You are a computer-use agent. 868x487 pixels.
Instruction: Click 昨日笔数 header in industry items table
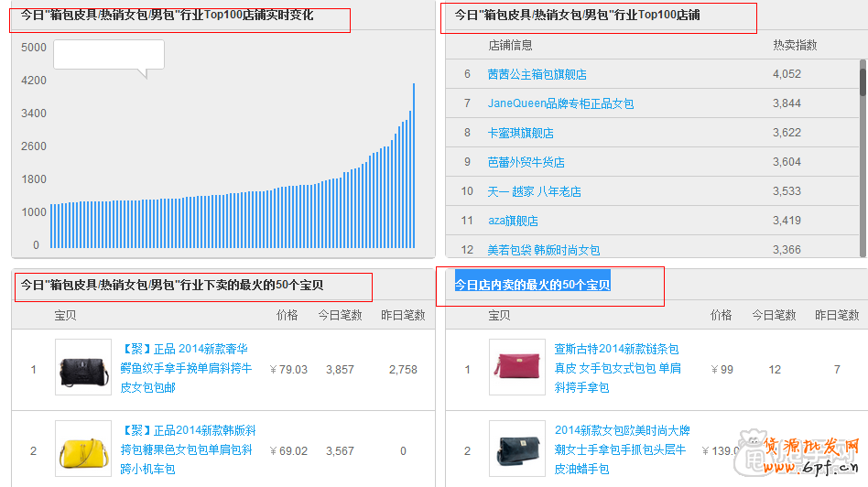coord(403,315)
